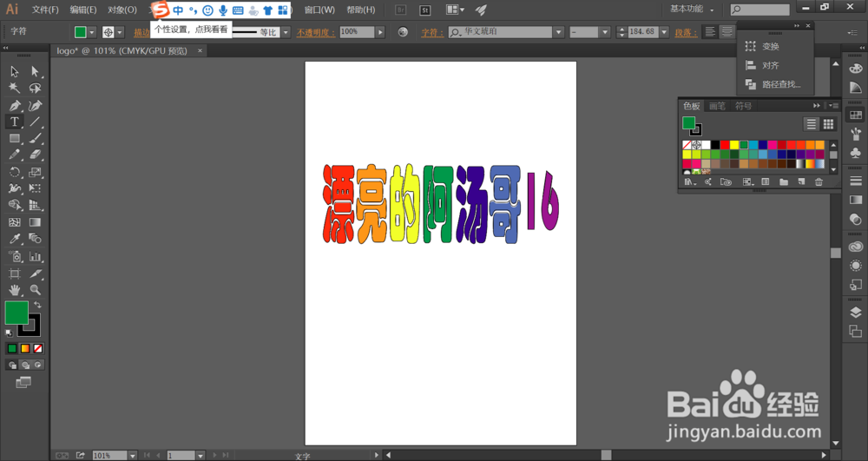Select the Pencil tool
This screenshot has height=461, width=868.
15,155
